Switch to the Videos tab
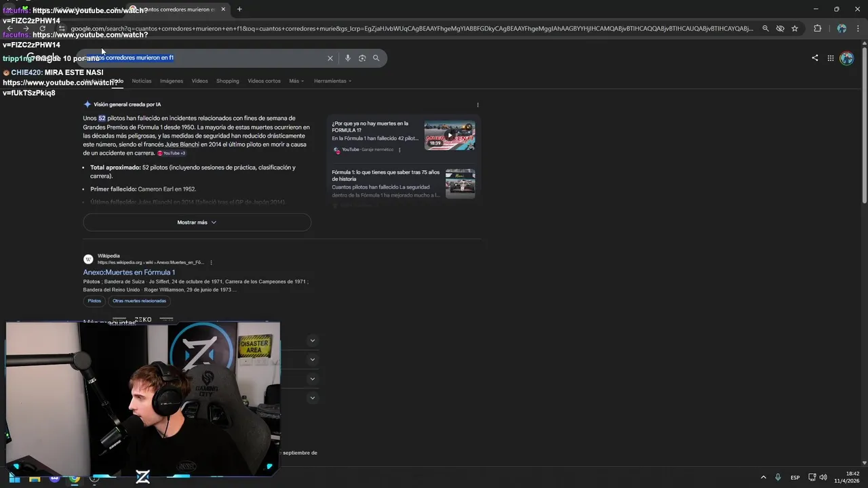This screenshot has height=488, width=868. (199, 81)
